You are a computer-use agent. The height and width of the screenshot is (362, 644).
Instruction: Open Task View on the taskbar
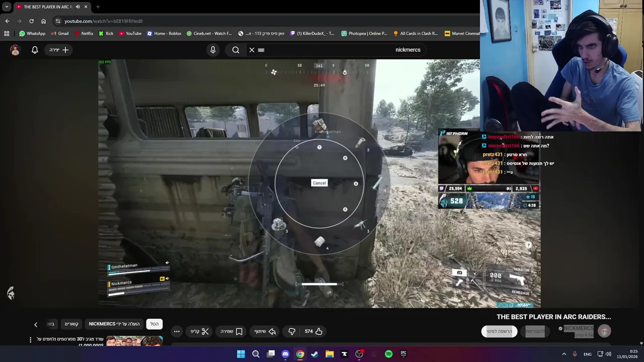click(x=271, y=354)
